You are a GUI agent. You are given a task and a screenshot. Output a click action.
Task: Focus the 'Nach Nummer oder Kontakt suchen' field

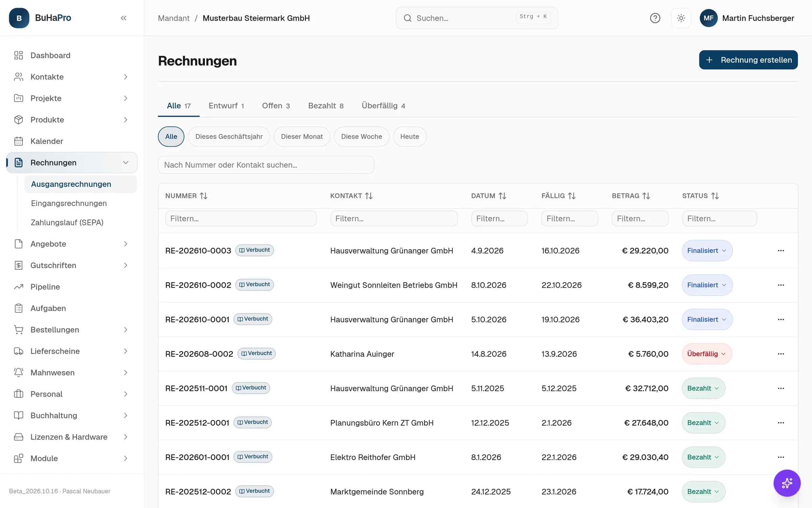pyautogui.click(x=266, y=165)
